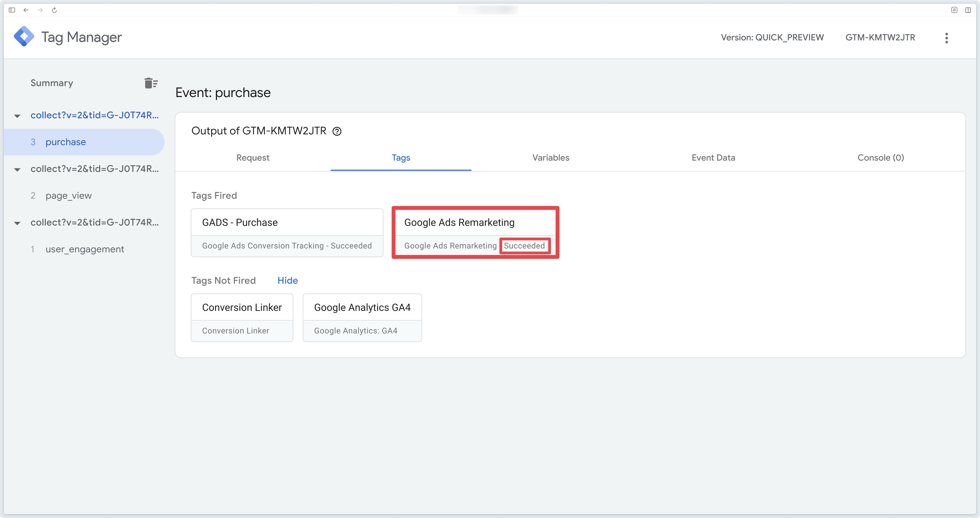Open the Conversion Linker tag card

[242, 317]
